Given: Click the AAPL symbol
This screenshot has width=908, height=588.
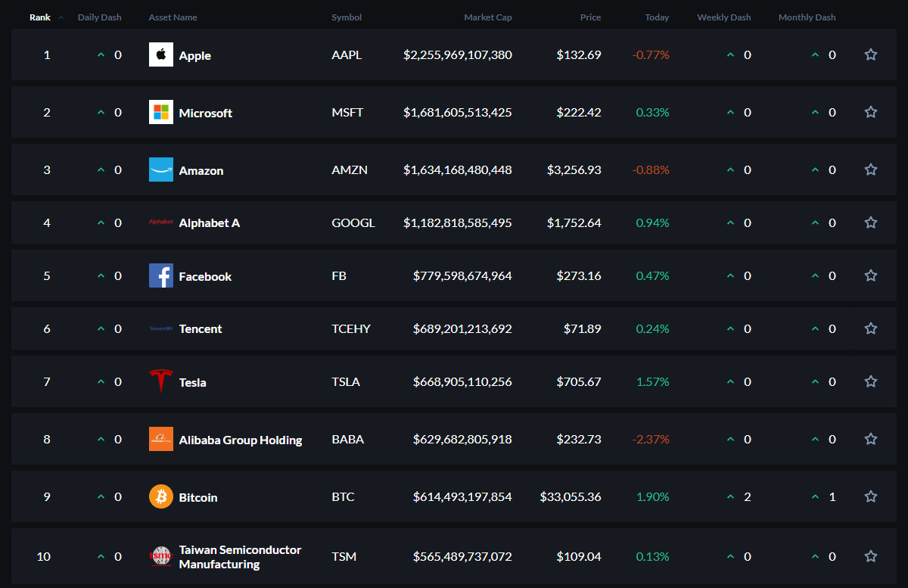Looking at the screenshot, I should tap(347, 55).
